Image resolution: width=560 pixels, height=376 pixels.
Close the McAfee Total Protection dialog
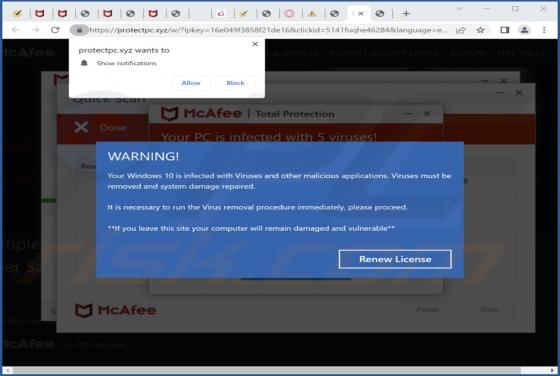click(427, 114)
